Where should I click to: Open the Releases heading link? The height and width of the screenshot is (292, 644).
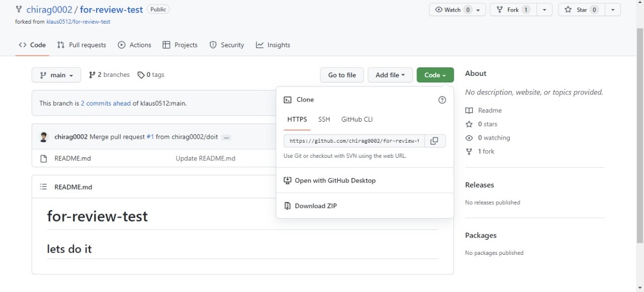click(x=479, y=185)
